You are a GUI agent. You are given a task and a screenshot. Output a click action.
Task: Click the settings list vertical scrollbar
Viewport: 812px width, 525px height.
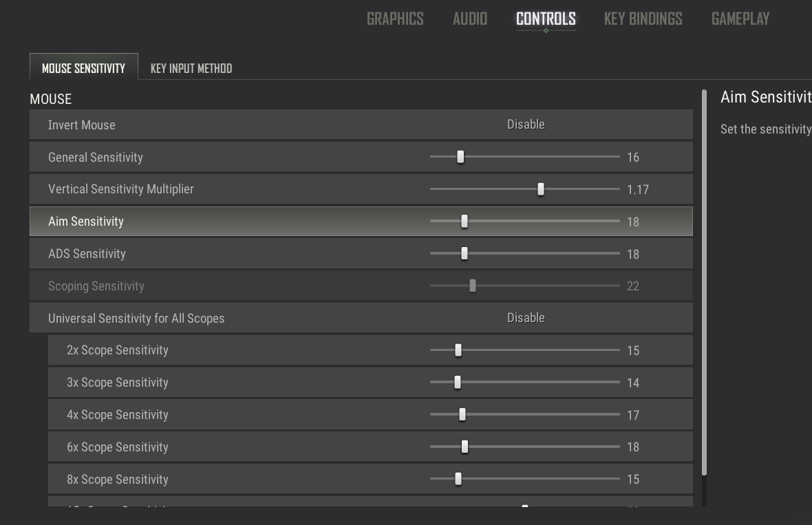[704, 282]
